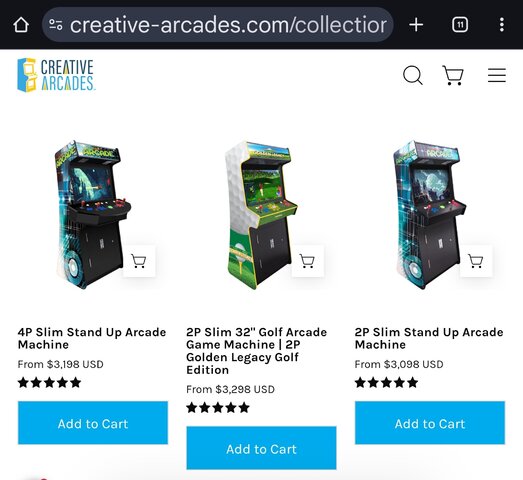Quick-add cart icon on Golf arcade image
The width and height of the screenshot is (523, 480).
(x=307, y=261)
